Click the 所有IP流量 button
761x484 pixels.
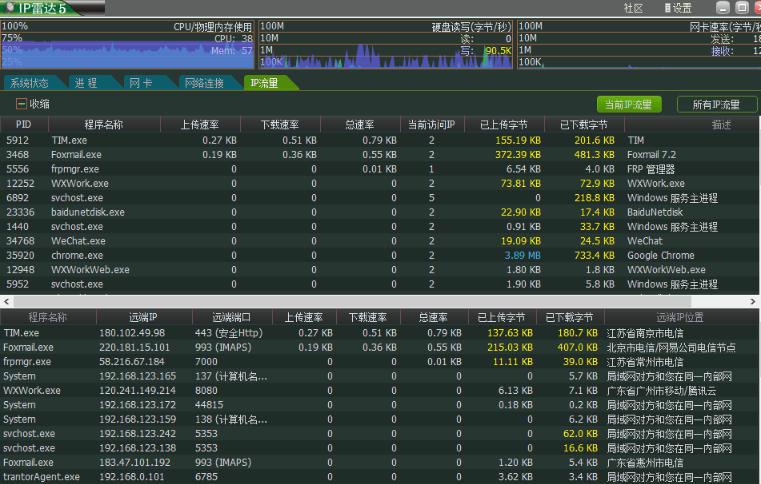click(x=716, y=104)
